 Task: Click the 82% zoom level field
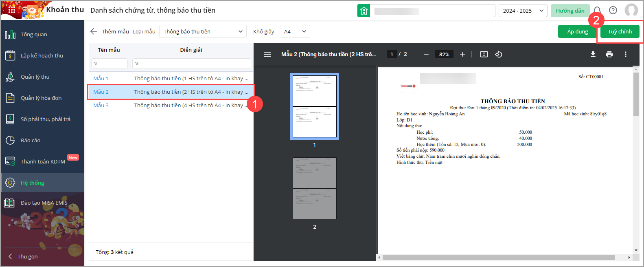pyautogui.click(x=444, y=54)
